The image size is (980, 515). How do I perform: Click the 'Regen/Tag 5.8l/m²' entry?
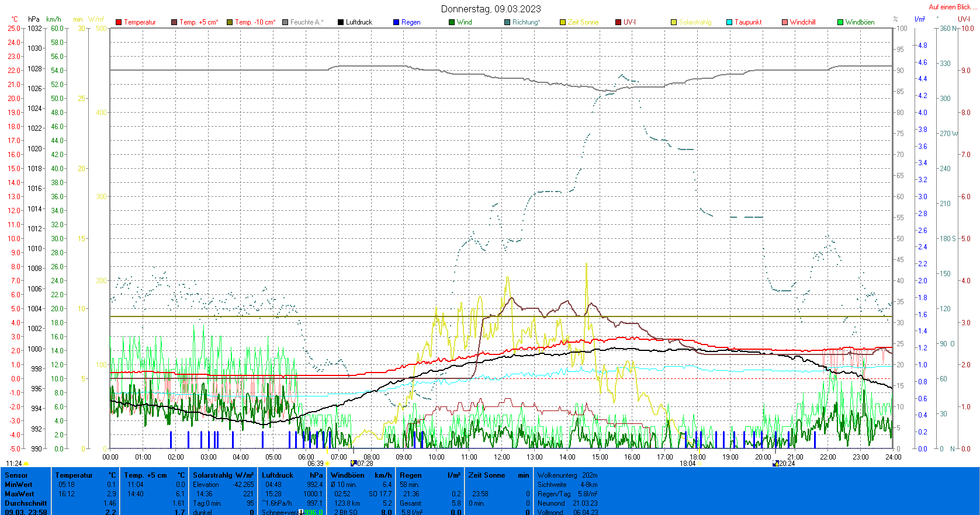coord(567,494)
